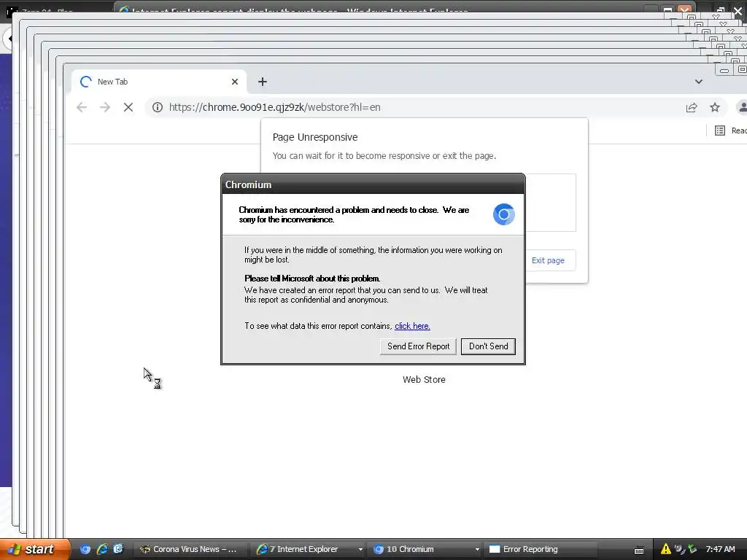Image resolution: width=747 pixels, height=560 pixels.
Task: Open the Web Store shortcut label
Action: coord(424,379)
